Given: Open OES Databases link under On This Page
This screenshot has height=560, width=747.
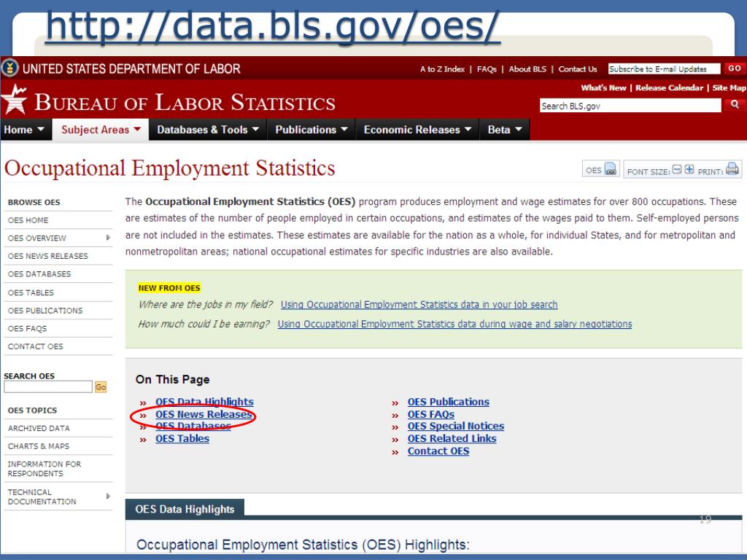Looking at the screenshot, I should (193, 426).
